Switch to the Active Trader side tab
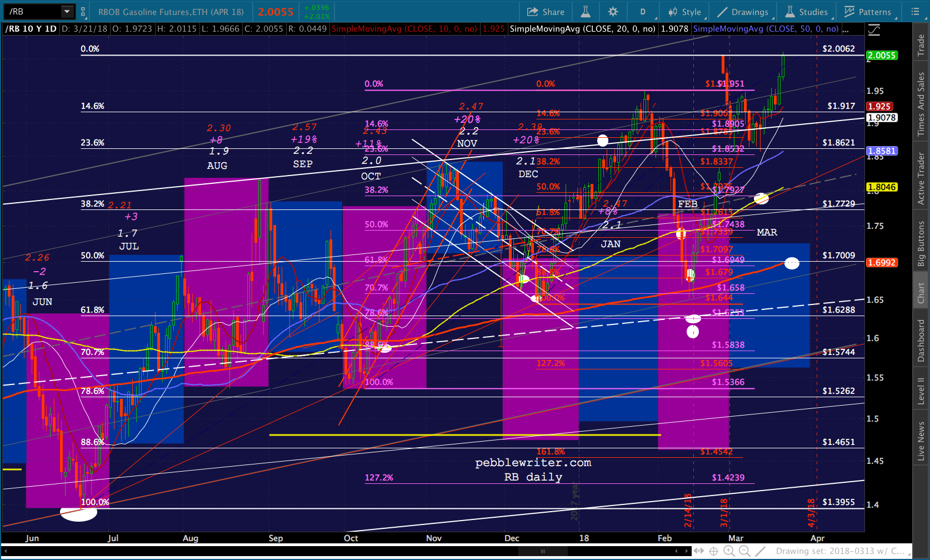 (x=921, y=179)
